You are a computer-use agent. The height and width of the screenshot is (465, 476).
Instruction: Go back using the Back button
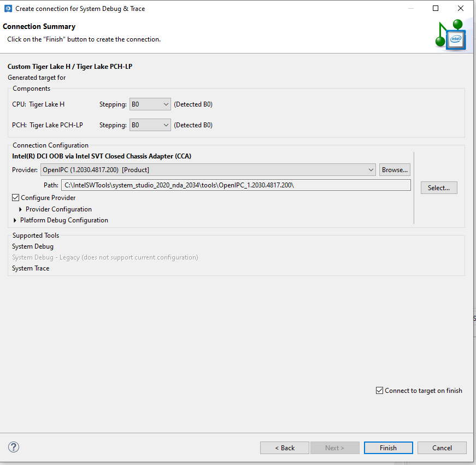pyautogui.click(x=284, y=448)
